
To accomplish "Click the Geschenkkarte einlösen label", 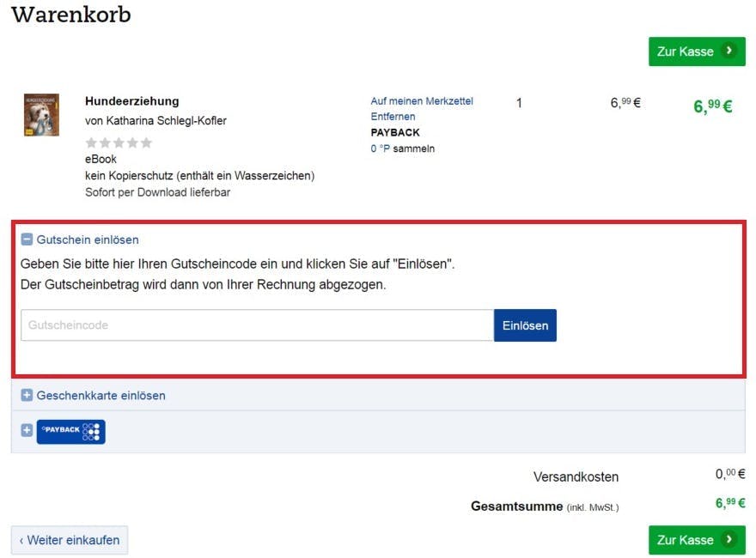I will pos(101,396).
